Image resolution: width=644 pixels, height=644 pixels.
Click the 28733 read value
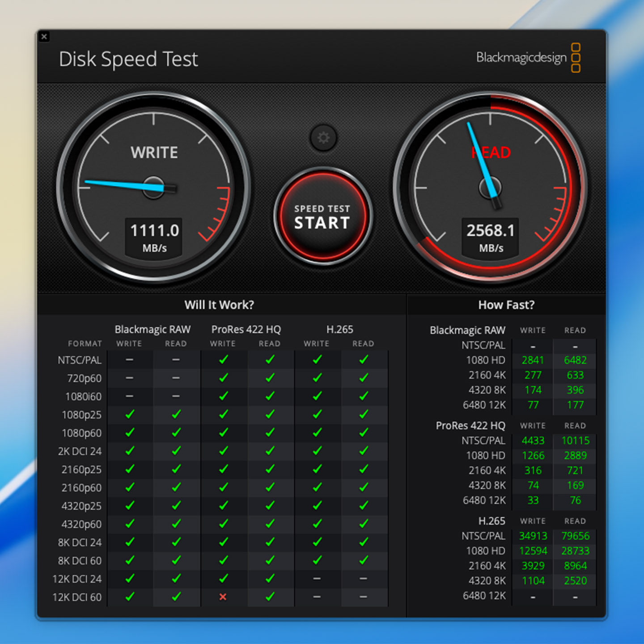click(x=575, y=551)
